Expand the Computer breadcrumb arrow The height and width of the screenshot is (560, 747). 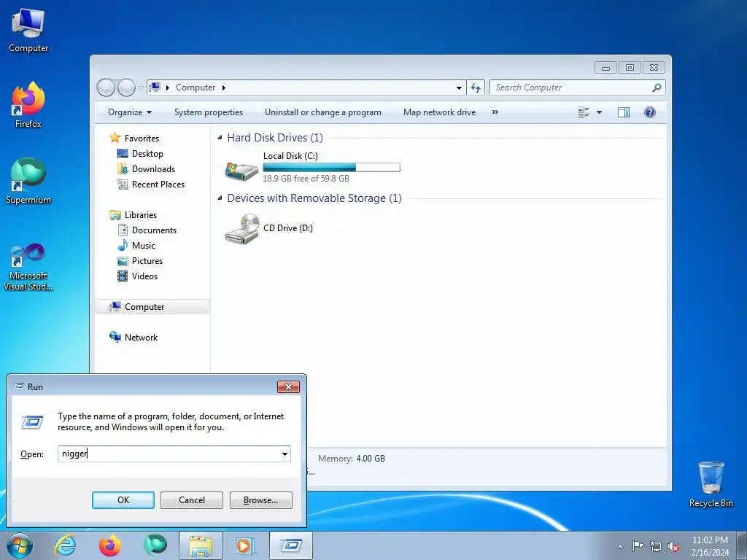pos(223,87)
